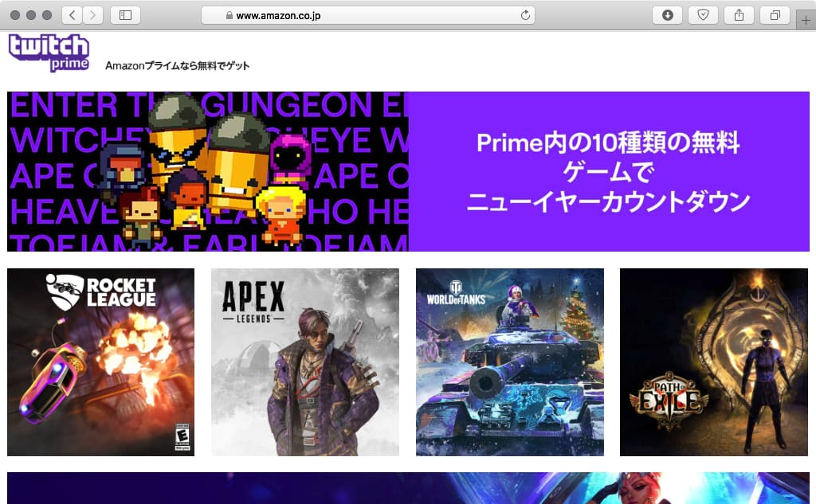
Task: Click the shield extension icon
Action: pyautogui.click(x=702, y=15)
